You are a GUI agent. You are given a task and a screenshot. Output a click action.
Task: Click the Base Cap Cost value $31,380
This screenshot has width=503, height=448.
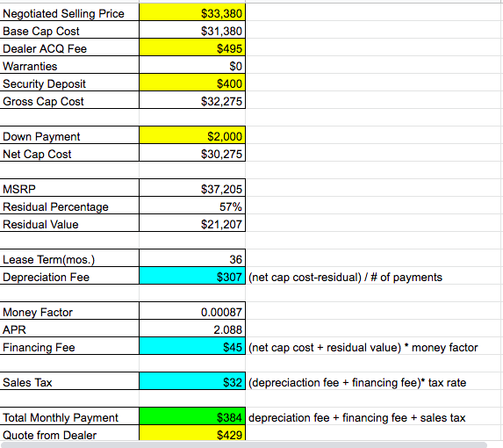tap(192, 30)
